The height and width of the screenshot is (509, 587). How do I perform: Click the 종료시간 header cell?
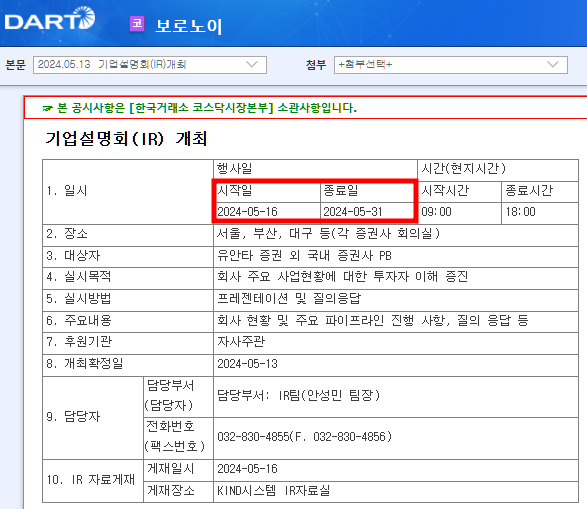pyautogui.click(x=540, y=191)
